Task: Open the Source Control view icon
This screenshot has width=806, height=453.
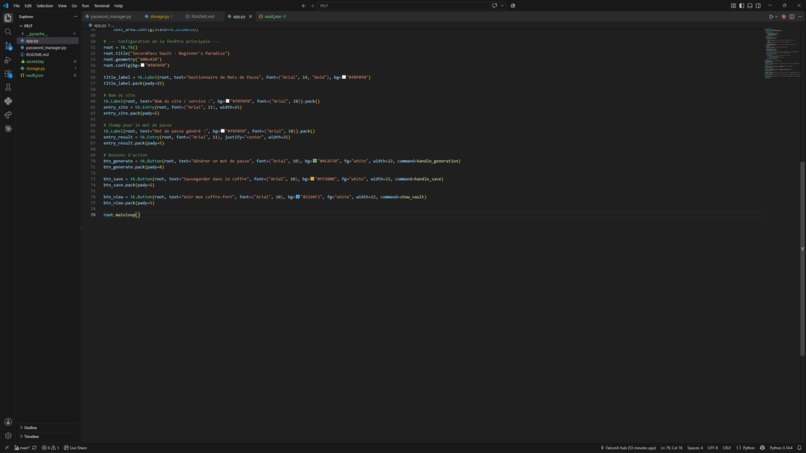Action: click(x=8, y=46)
